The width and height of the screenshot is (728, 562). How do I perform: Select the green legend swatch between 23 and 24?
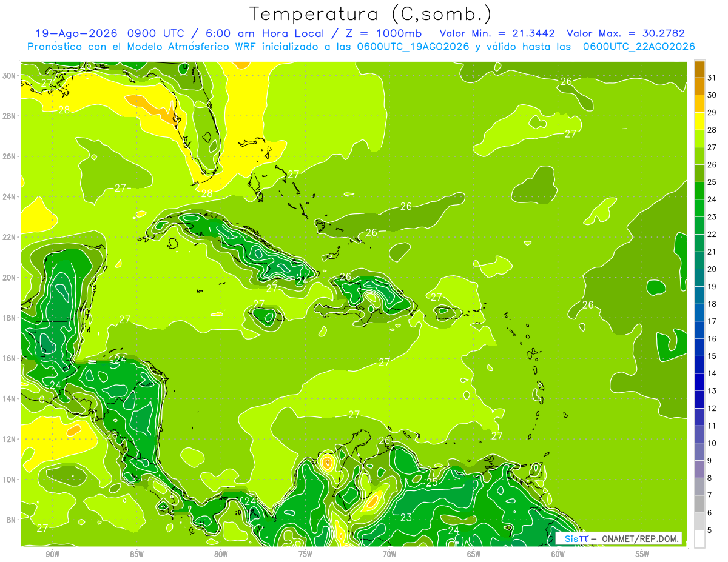[x=699, y=208]
